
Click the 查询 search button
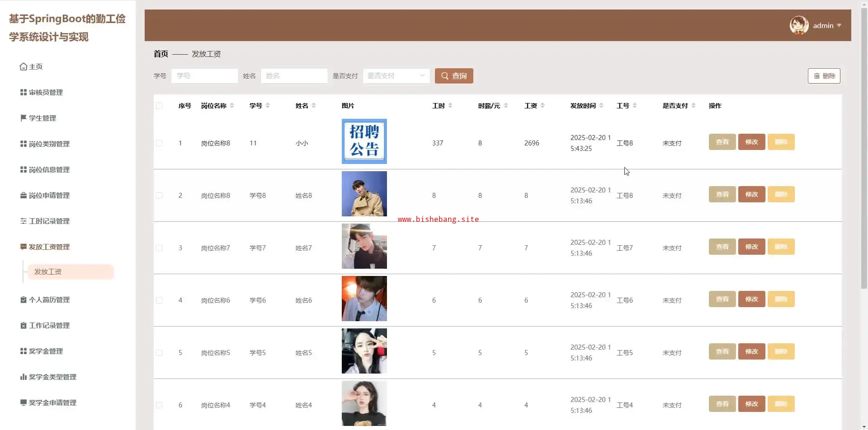click(x=454, y=76)
